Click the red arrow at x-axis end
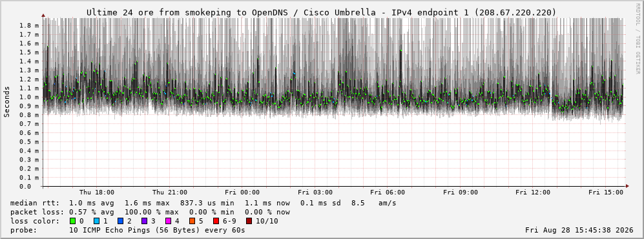The height and width of the screenshot is (239, 644). point(627,187)
